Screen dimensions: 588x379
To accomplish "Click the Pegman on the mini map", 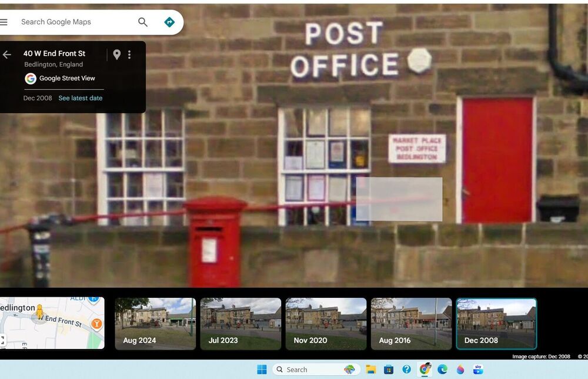I will pos(39,312).
